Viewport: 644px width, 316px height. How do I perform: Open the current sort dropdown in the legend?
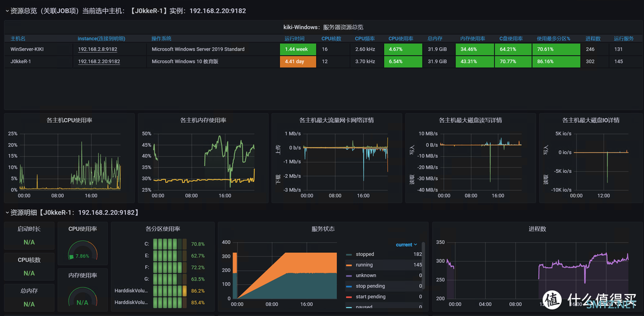(406, 244)
